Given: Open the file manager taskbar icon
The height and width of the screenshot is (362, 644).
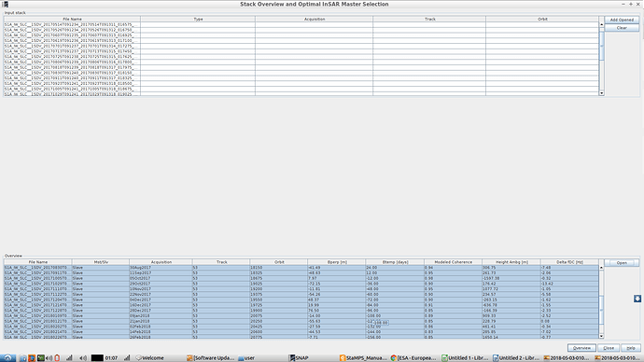Looking at the screenshot, I should (x=23, y=358).
